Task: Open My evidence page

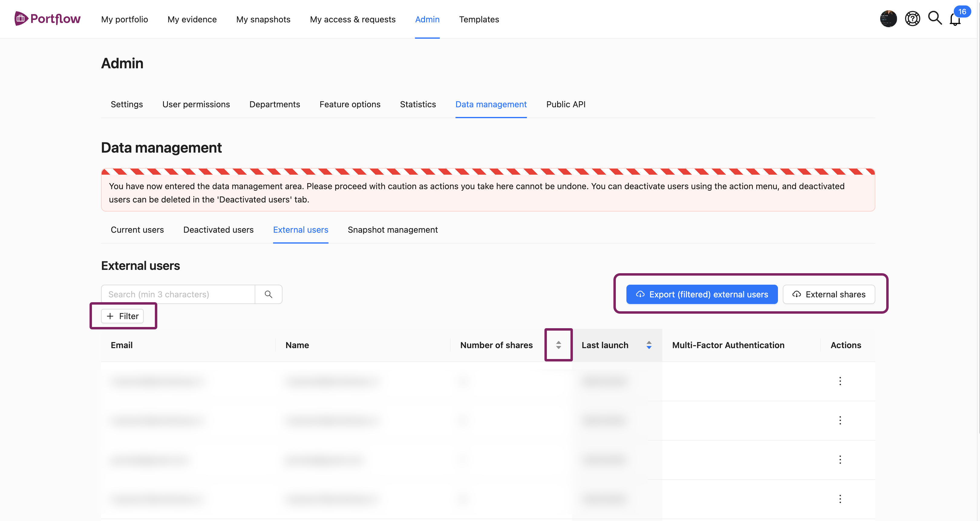Action: click(x=192, y=19)
